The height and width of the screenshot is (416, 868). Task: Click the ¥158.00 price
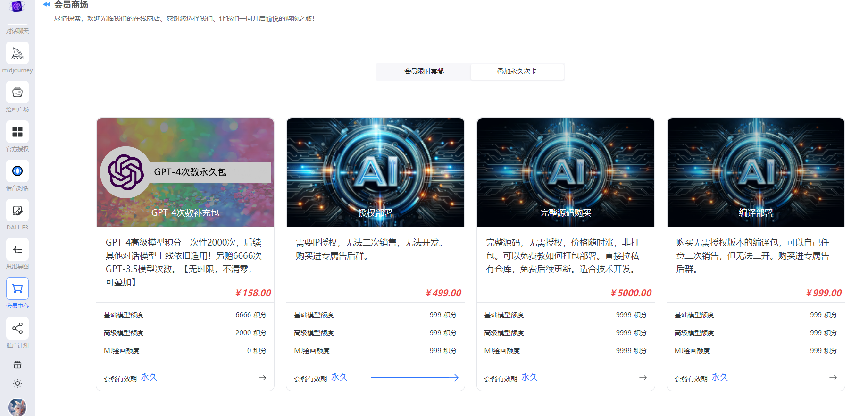pyautogui.click(x=253, y=293)
